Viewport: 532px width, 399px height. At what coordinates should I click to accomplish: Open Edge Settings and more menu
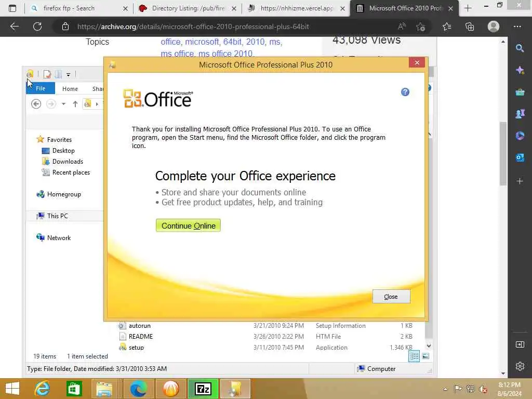click(x=517, y=26)
